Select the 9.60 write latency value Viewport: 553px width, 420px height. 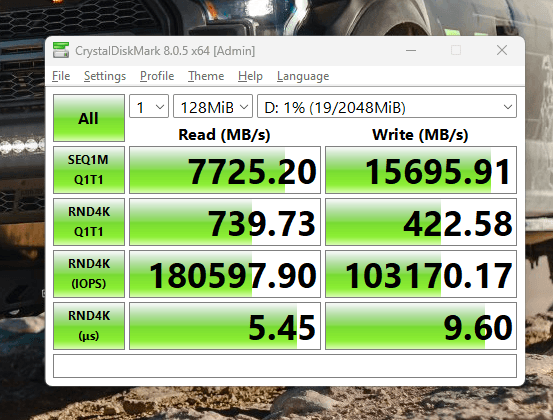[x=421, y=326]
